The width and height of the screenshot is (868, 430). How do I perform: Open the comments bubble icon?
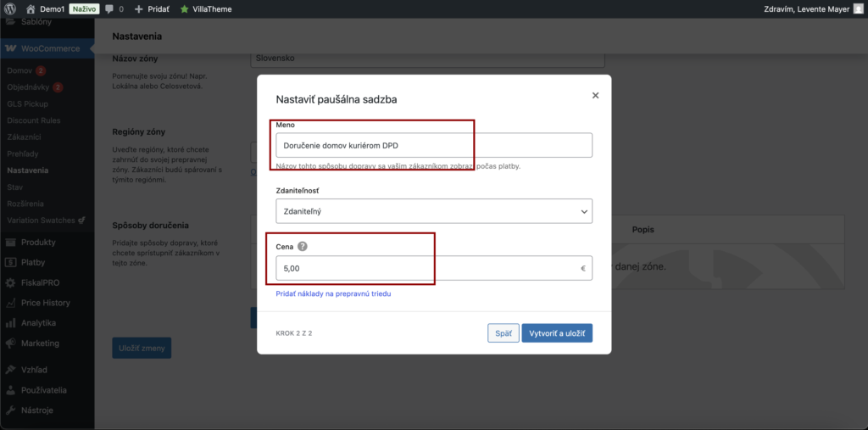(109, 9)
